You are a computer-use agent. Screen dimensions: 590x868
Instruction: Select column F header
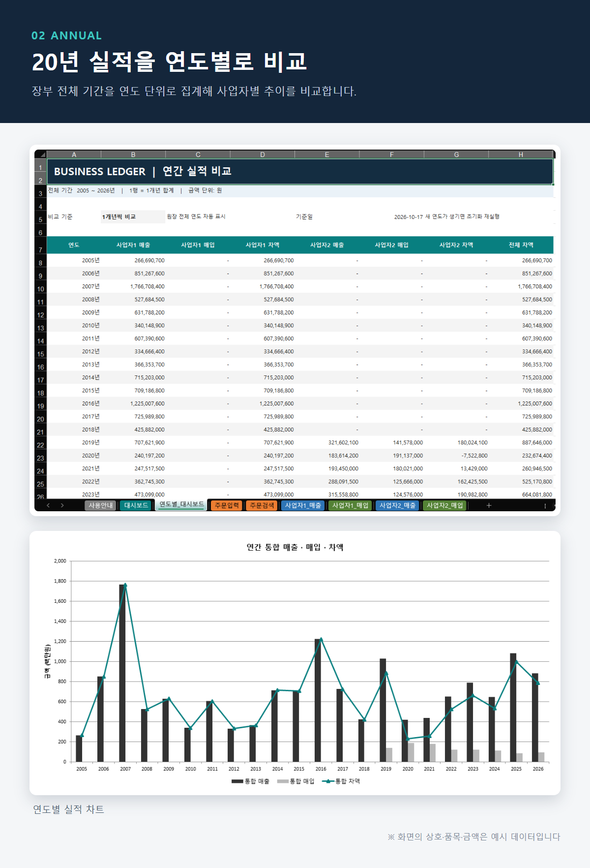pos(392,155)
